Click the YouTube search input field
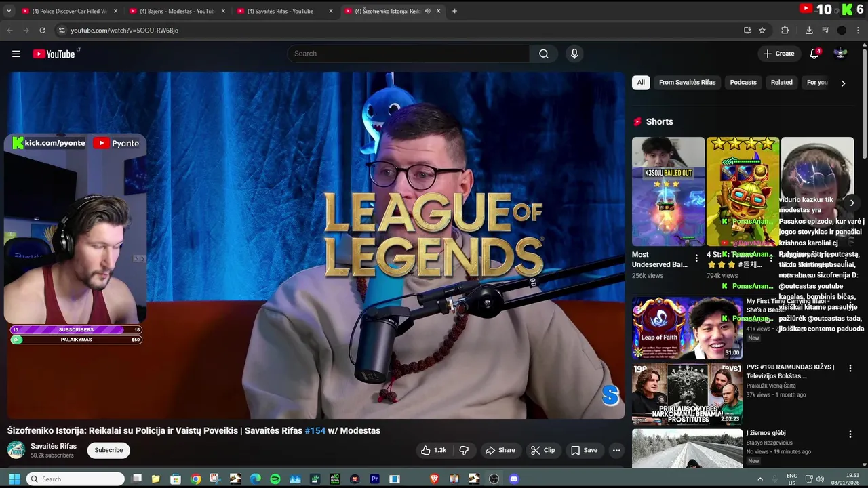 coord(409,54)
